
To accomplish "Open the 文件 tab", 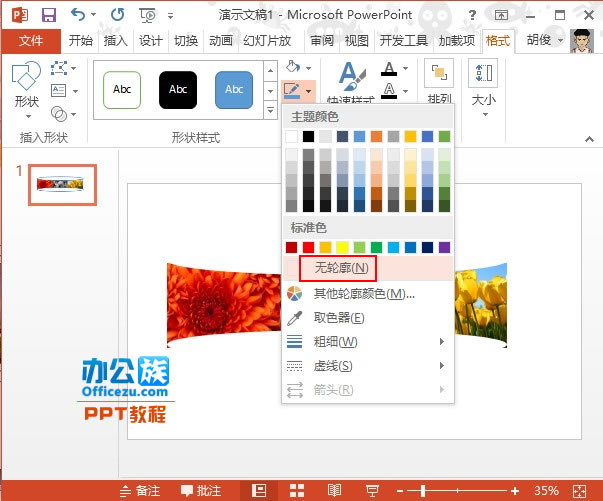I will tap(31, 41).
